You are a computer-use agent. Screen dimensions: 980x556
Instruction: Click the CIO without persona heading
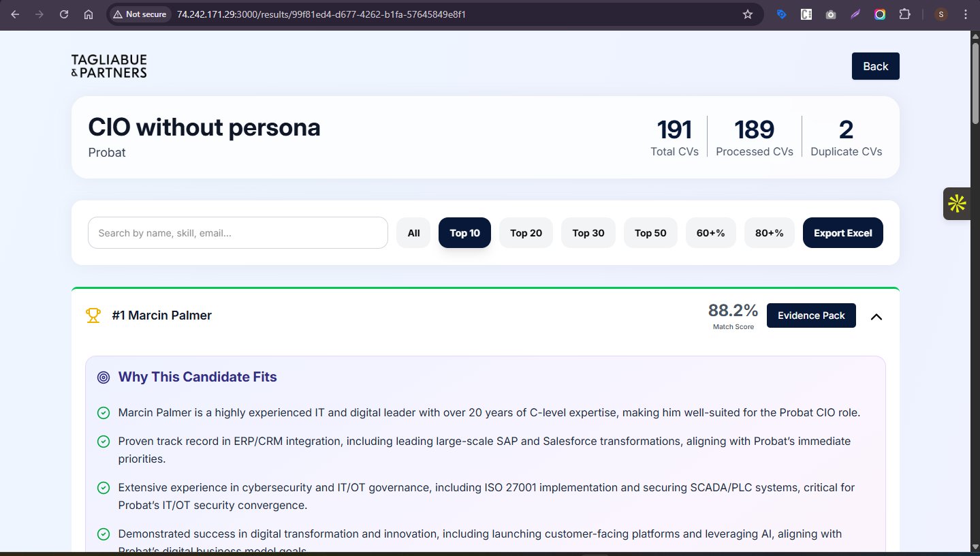tap(204, 127)
